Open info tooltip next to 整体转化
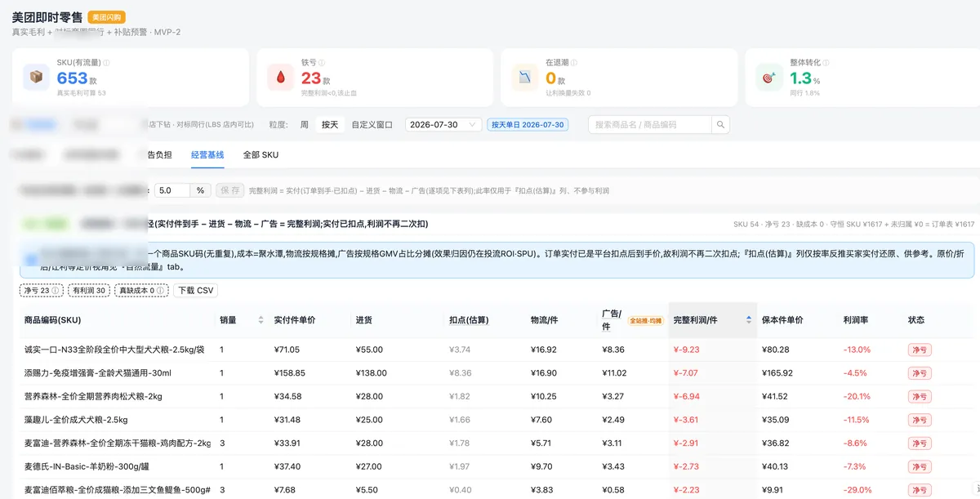Viewport: 980px width, 499px height. pyautogui.click(x=827, y=63)
